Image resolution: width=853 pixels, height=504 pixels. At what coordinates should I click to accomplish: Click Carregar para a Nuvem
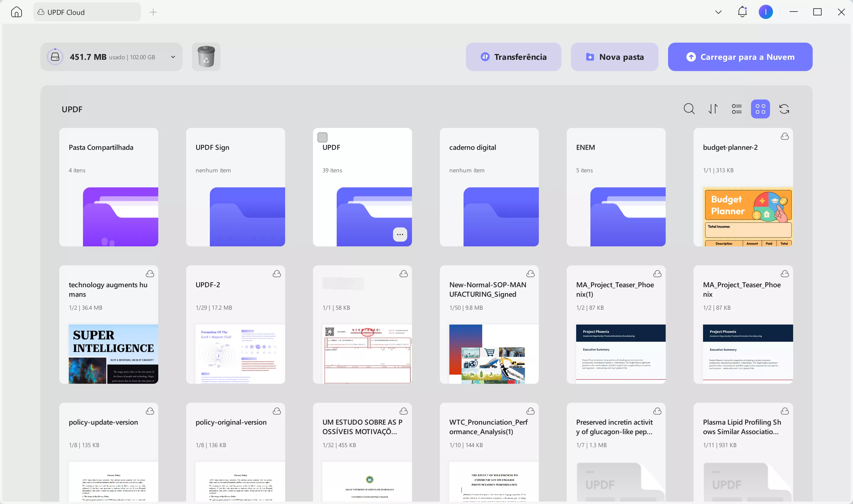coord(740,57)
